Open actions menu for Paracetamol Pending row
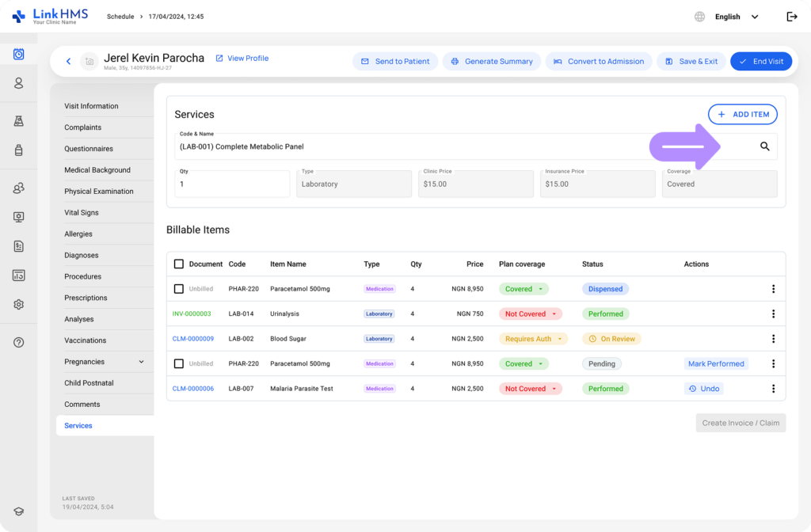 (773, 363)
